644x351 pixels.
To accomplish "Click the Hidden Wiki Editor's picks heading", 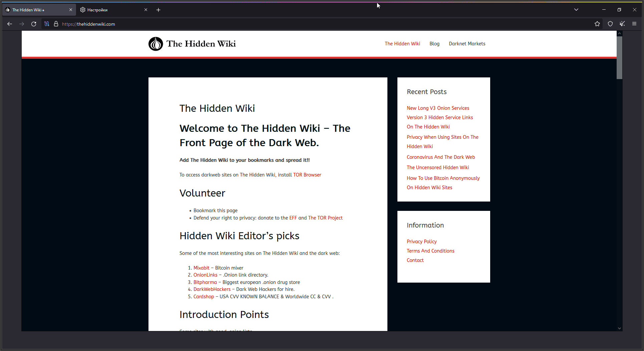I will click(x=239, y=236).
